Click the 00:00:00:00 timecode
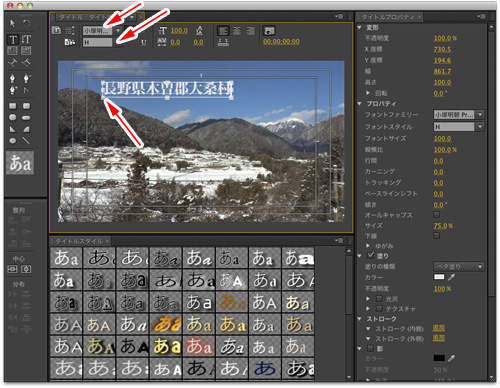500x388 pixels. tap(281, 42)
